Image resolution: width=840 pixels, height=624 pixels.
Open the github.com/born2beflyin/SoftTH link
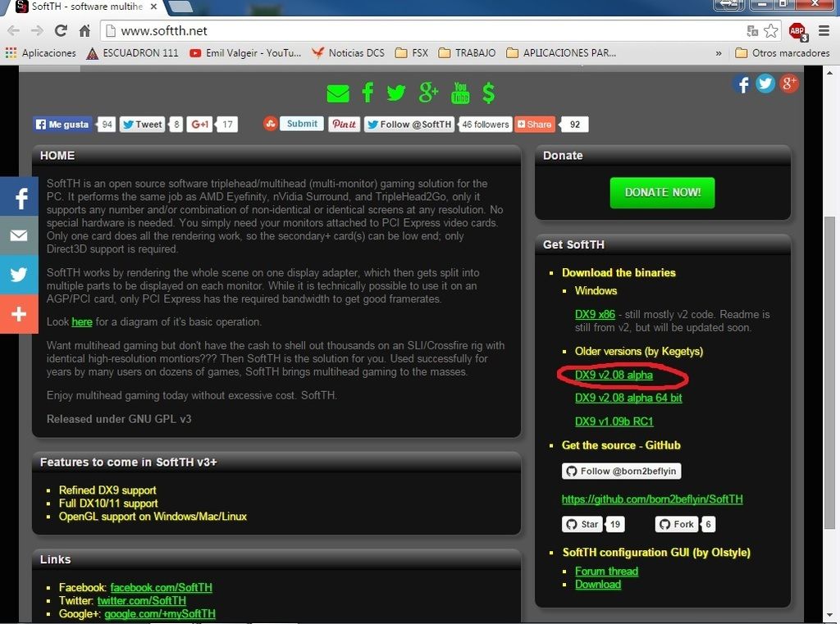652,499
